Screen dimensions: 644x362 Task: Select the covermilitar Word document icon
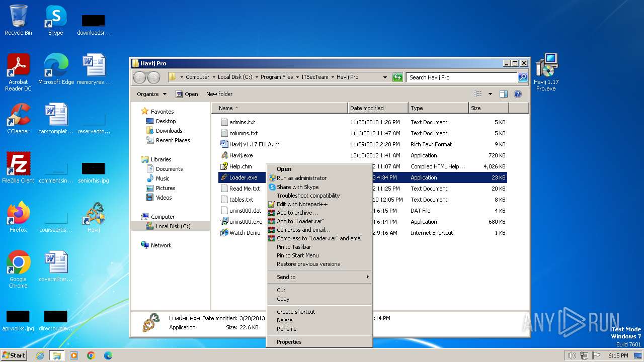(56, 266)
